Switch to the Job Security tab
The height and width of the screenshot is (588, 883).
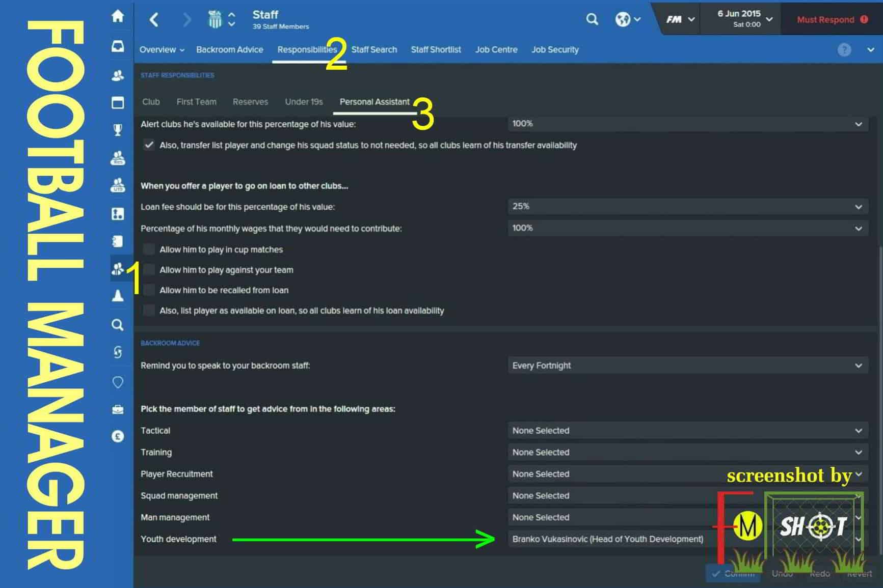555,50
